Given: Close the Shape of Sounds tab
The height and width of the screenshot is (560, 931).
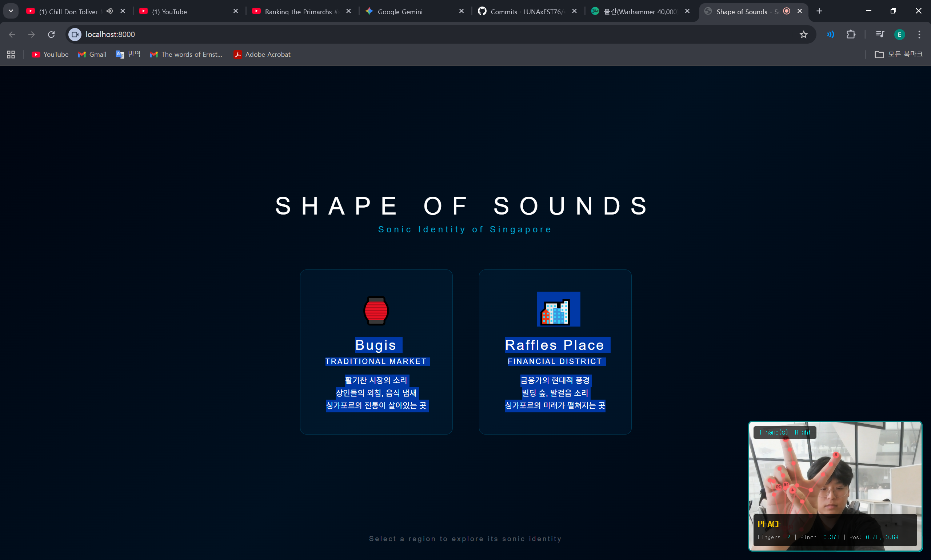Looking at the screenshot, I should 799,11.
